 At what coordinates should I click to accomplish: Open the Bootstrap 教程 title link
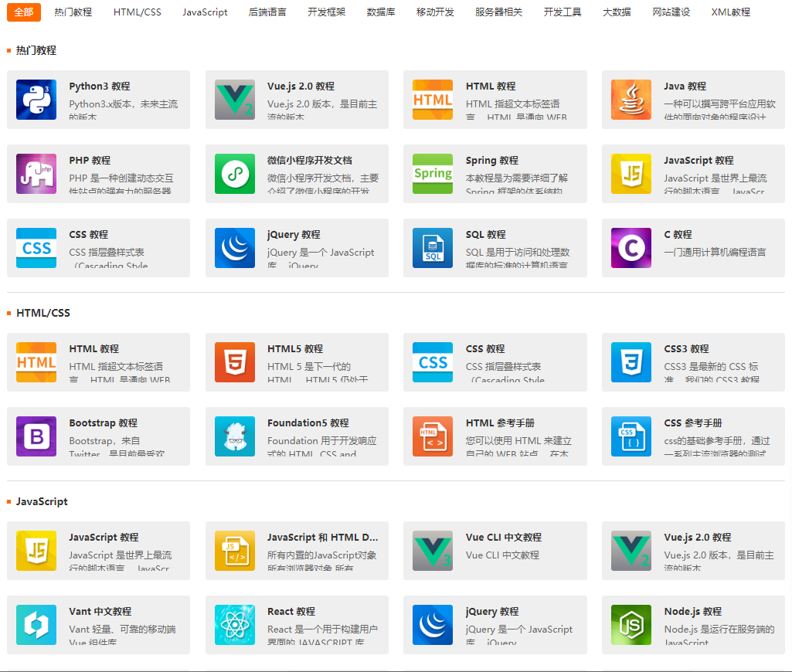[103, 423]
